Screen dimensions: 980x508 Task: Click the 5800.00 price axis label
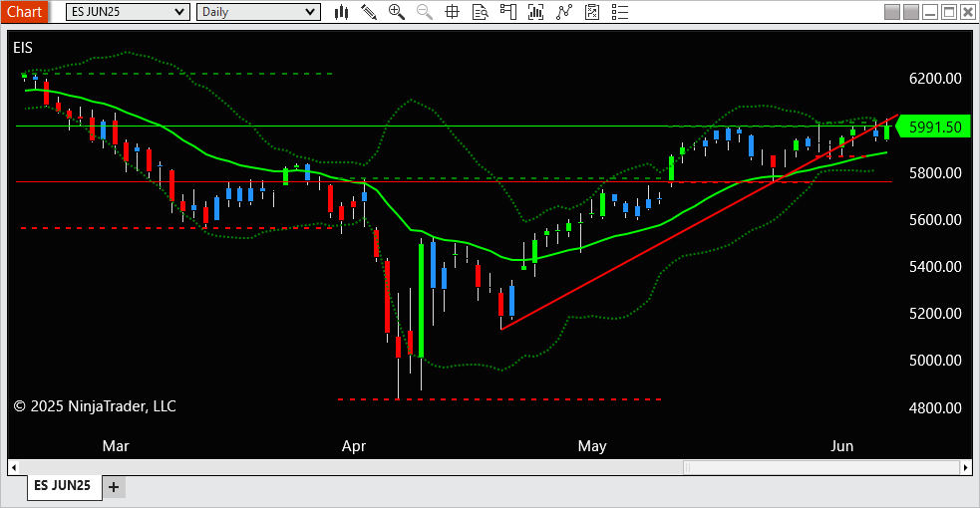click(935, 173)
